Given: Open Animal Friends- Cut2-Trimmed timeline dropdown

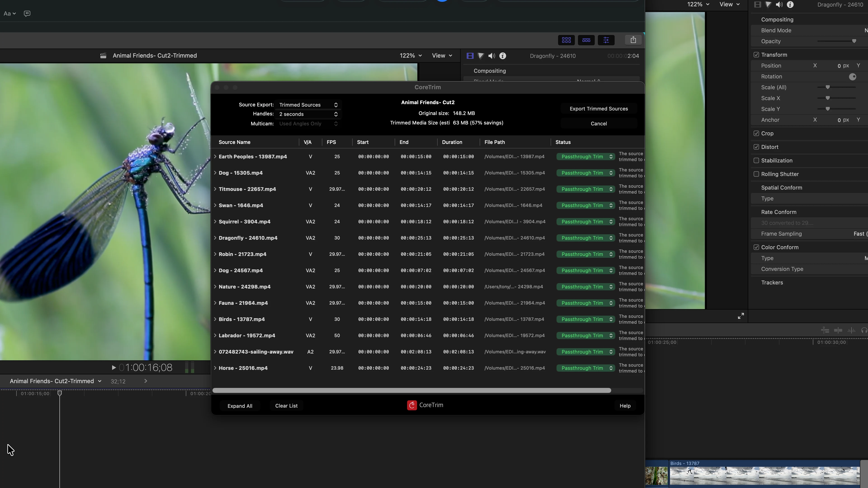Looking at the screenshot, I should point(55,381).
